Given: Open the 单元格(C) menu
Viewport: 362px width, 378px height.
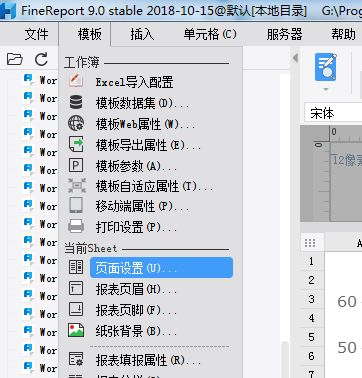Looking at the screenshot, I should [210, 34].
